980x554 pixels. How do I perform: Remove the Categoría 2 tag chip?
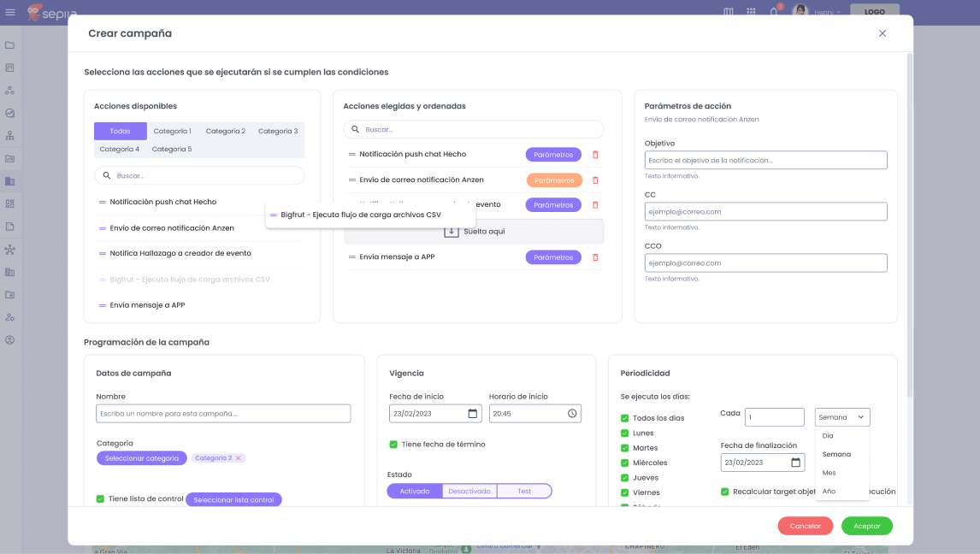click(239, 458)
